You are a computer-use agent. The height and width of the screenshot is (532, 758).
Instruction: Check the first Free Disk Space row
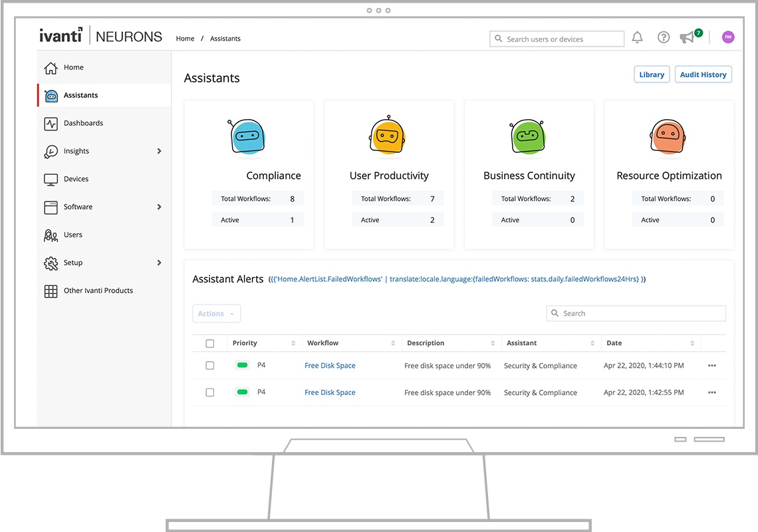coord(210,366)
